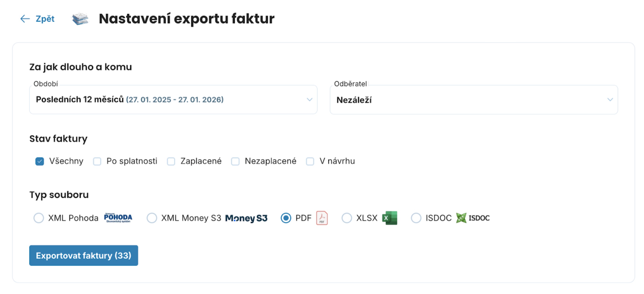This screenshot has height=294, width=644.
Task: Tick the Nezaplacené checkbox
Action: coord(235,161)
